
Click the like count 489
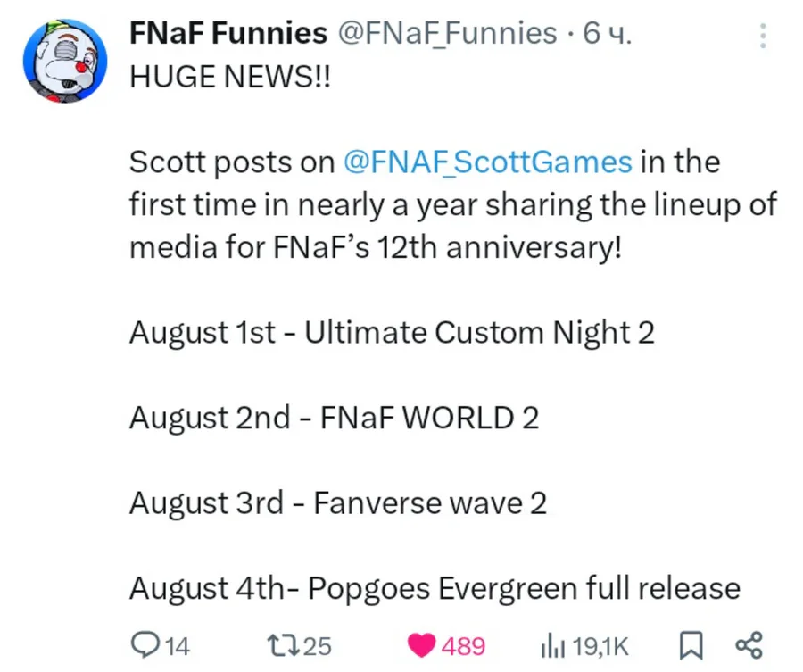(x=464, y=645)
